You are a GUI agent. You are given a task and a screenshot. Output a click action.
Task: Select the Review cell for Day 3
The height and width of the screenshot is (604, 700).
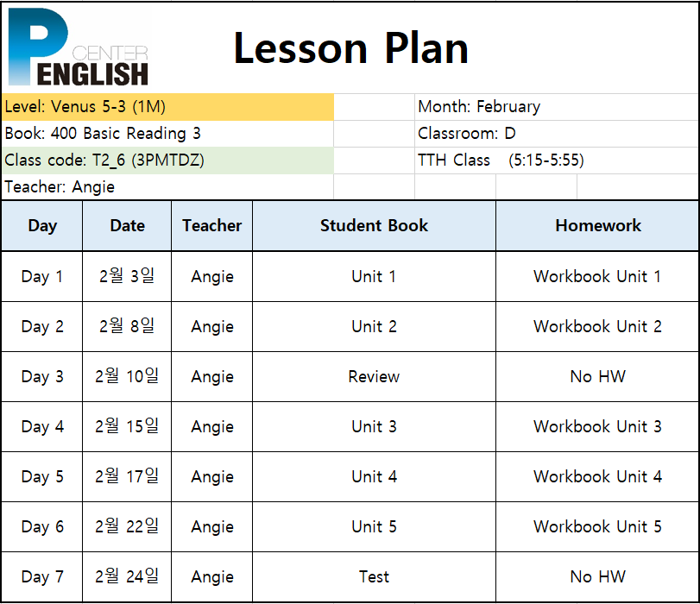point(374,376)
